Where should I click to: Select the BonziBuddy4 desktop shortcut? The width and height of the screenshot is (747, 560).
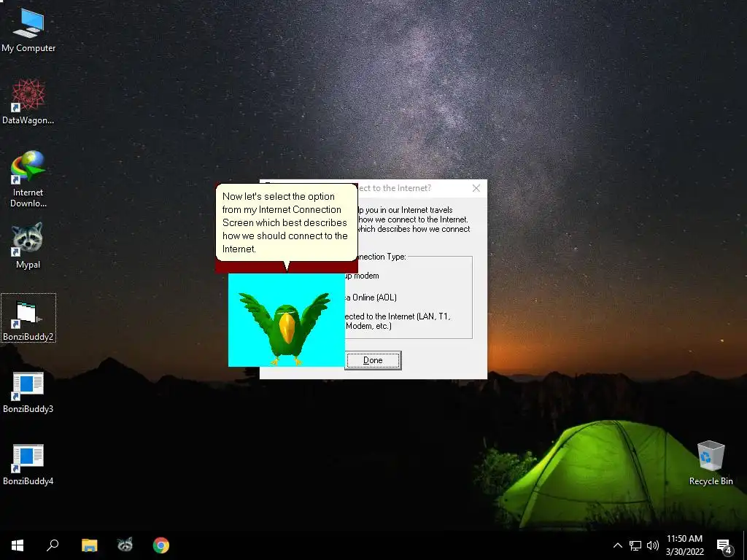pyautogui.click(x=28, y=464)
